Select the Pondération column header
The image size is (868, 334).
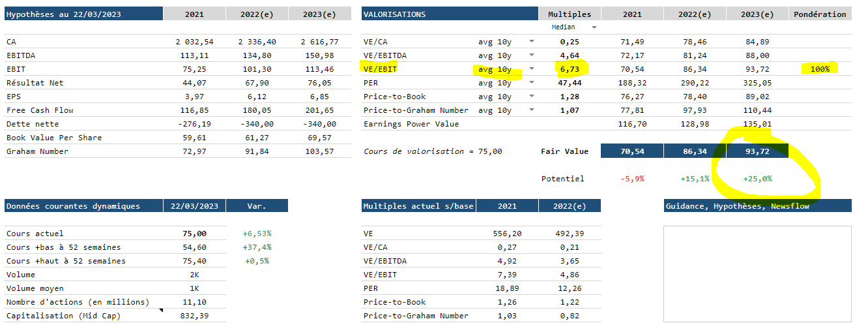820,14
